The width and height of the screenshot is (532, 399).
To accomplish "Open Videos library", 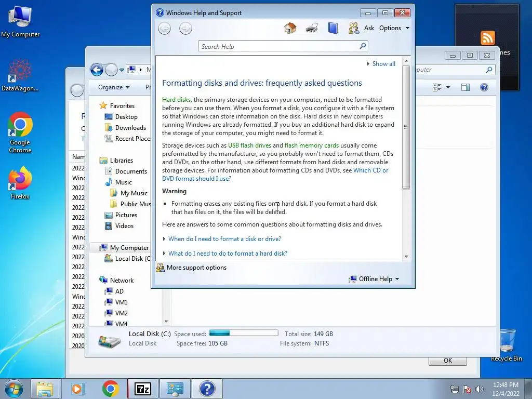I will [x=124, y=225].
